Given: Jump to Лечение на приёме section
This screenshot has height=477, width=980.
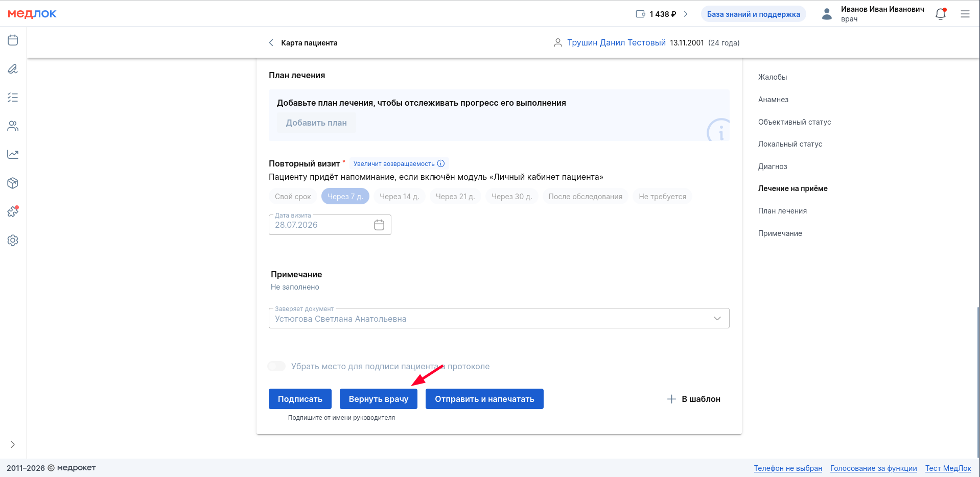Looking at the screenshot, I should pyautogui.click(x=792, y=188).
